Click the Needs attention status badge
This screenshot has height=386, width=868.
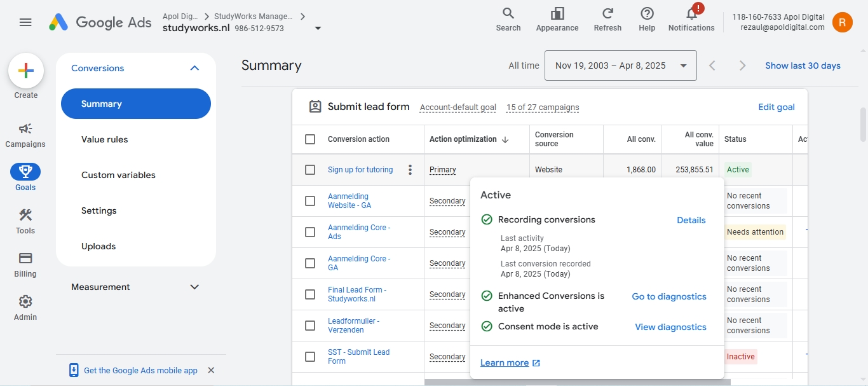pyautogui.click(x=755, y=232)
